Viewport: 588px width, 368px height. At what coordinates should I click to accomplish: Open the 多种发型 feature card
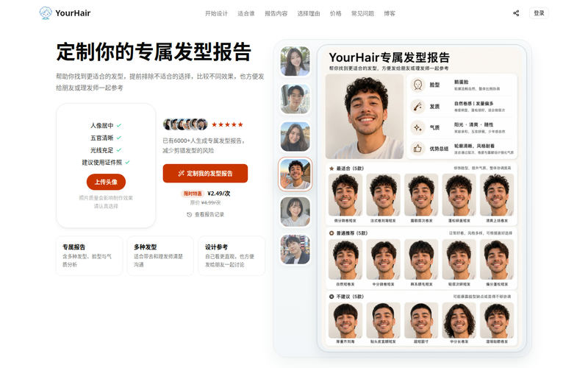[x=160, y=255]
